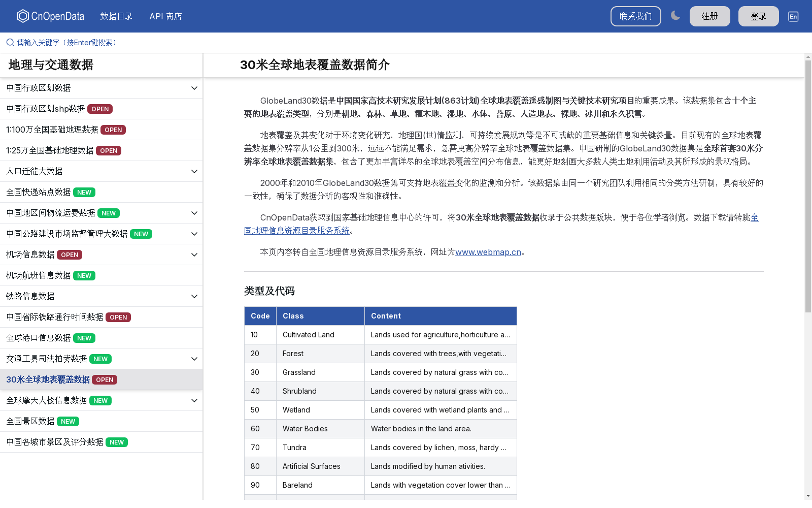Open the 数据目录 menu
812x508 pixels.
pos(116,16)
